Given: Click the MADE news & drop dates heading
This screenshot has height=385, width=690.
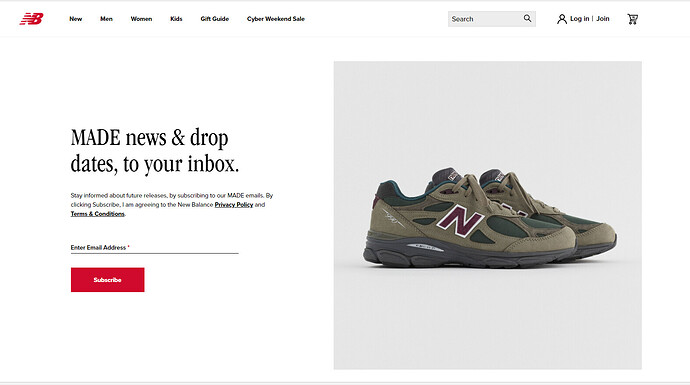Looking at the screenshot, I should (155, 151).
